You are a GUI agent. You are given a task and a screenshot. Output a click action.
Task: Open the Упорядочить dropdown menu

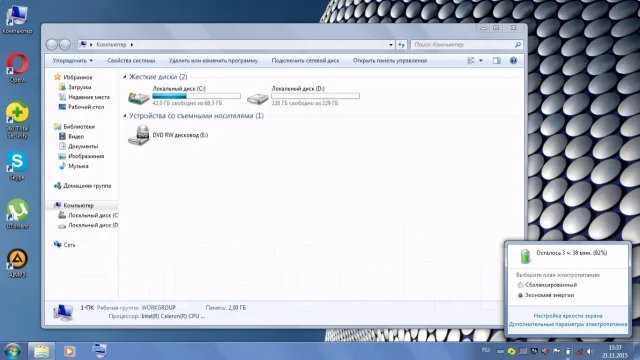(x=73, y=60)
